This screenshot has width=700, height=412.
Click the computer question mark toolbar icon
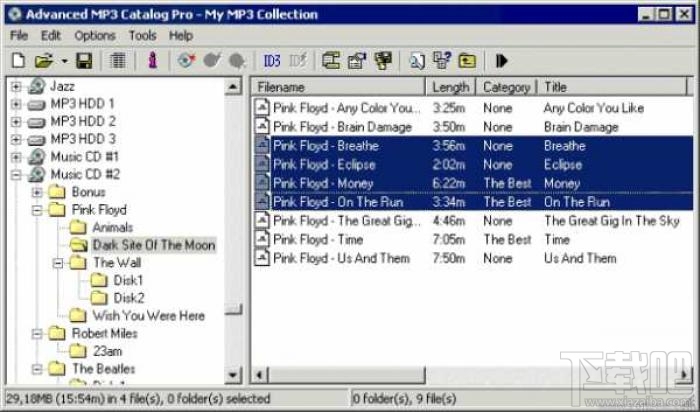(442, 60)
